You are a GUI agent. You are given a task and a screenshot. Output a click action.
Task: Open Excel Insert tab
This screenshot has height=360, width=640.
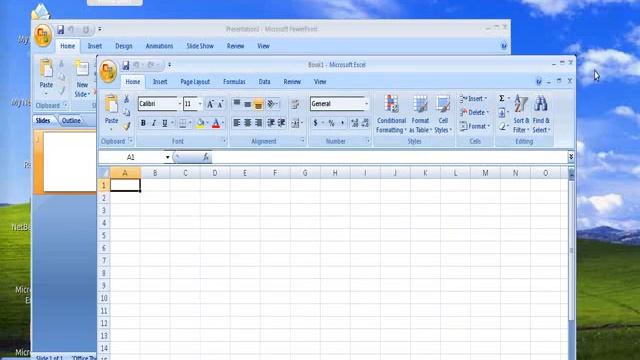point(160,82)
